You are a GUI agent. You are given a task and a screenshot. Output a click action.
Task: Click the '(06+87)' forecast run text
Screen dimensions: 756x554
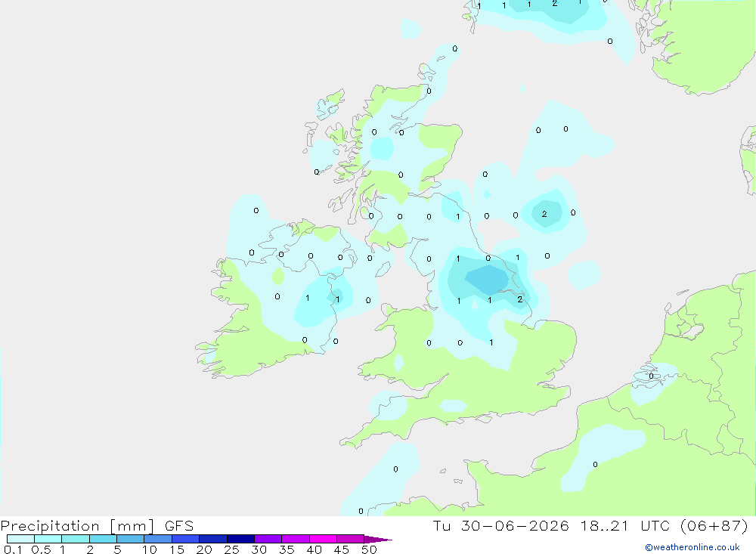point(714,526)
